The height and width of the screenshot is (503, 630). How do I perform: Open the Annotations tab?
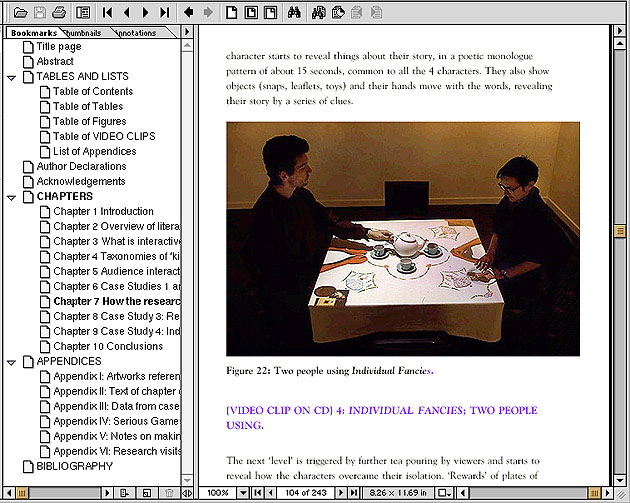(x=135, y=33)
